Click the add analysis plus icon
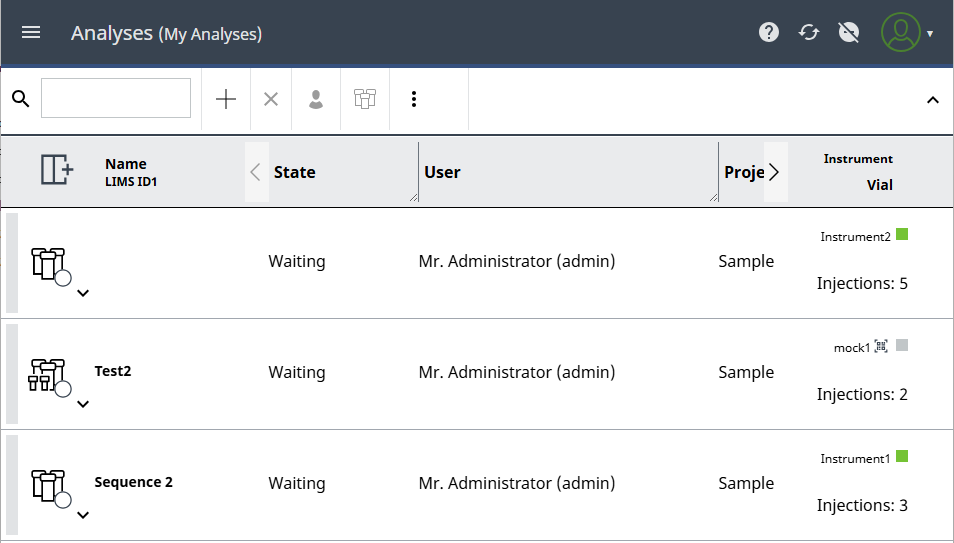 226,99
